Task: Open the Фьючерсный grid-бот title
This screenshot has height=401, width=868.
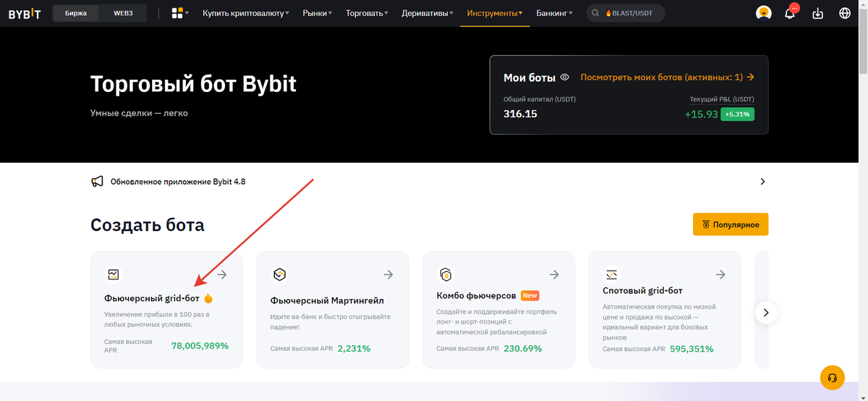Action: pos(152,298)
